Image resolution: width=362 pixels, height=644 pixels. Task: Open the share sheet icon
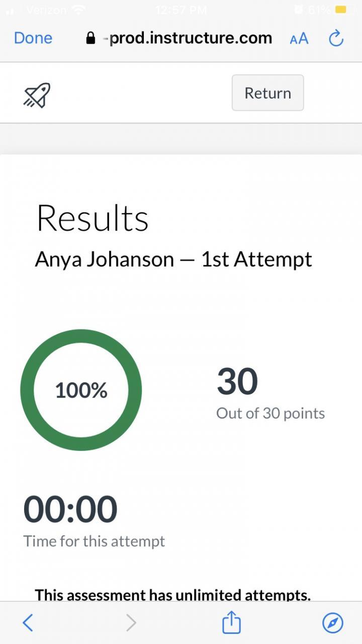coord(231,623)
